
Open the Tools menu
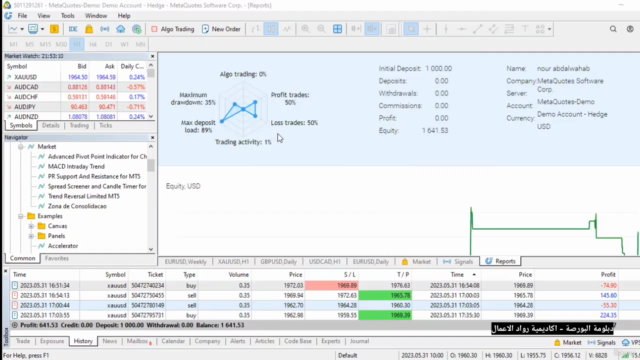[x=67, y=16]
